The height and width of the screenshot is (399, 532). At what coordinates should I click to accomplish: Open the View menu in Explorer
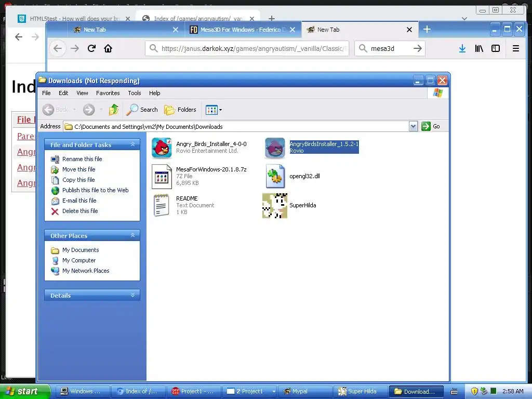pos(82,93)
